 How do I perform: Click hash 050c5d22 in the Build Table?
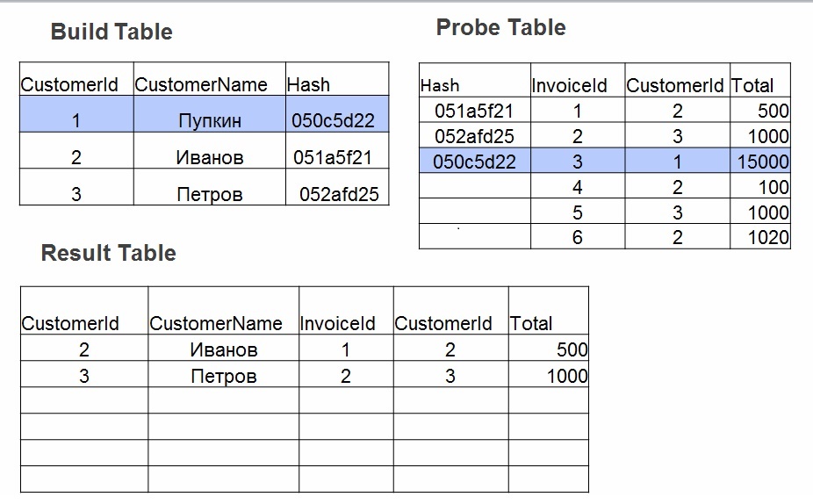(338, 121)
